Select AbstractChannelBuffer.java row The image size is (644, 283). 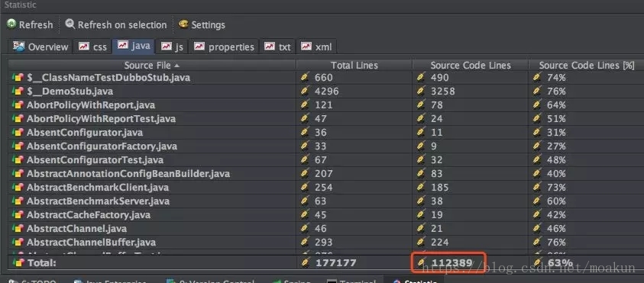tap(326, 243)
